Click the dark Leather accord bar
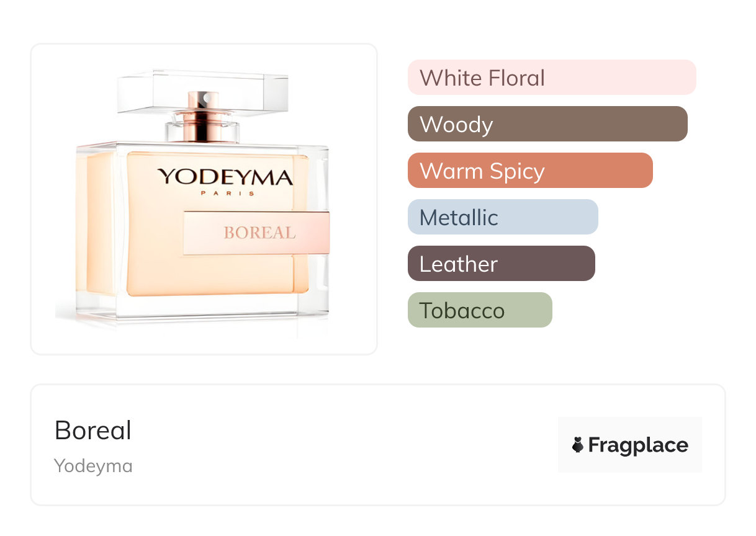 [x=501, y=264]
